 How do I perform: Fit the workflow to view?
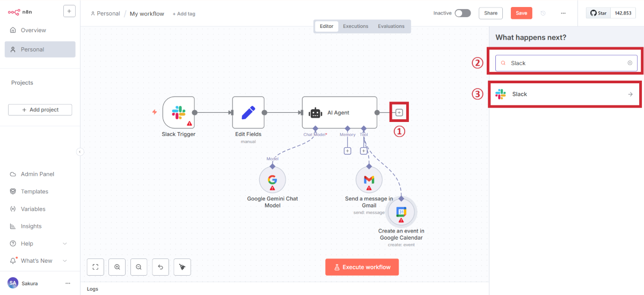tap(95, 267)
